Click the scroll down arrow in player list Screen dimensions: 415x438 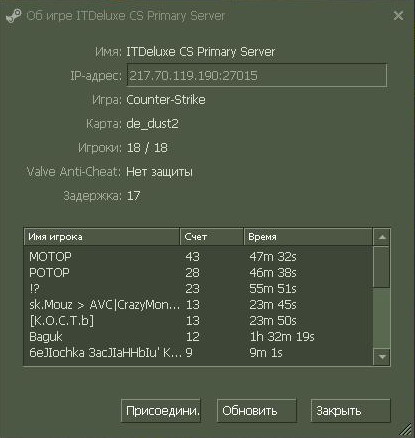click(382, 357)
